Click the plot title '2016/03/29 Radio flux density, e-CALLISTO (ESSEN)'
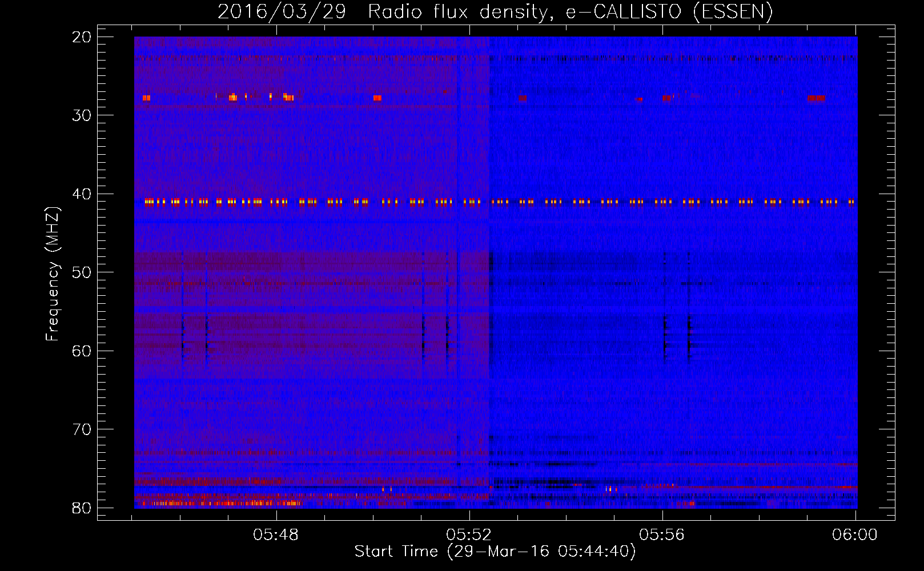The image size is (924, 571). [495, 11]
